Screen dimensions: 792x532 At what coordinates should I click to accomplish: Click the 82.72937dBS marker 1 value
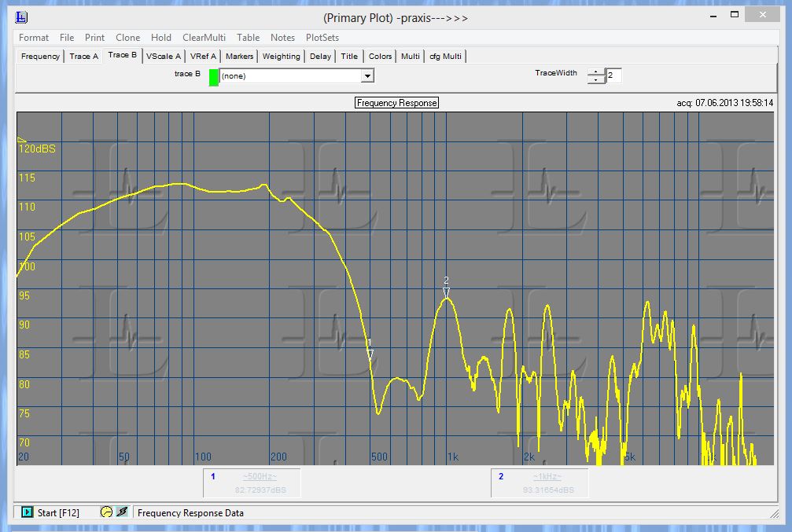click(260, 490)
